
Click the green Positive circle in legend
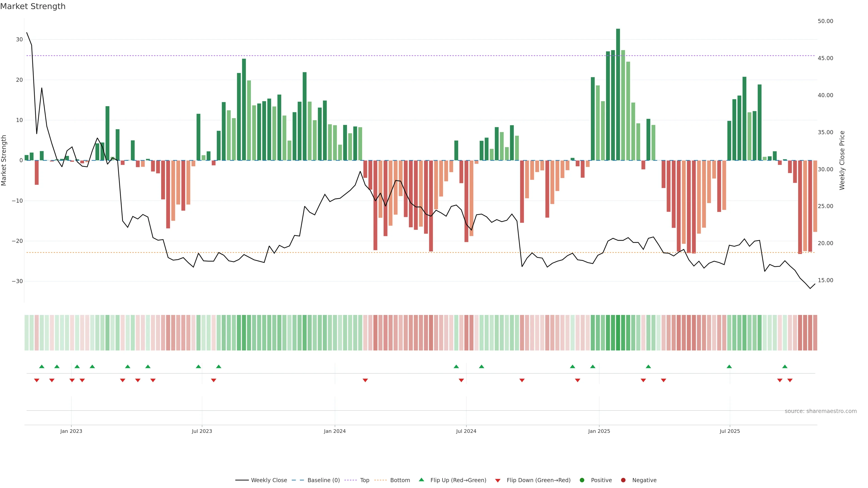pyautogui.click(x=582, y=480)
